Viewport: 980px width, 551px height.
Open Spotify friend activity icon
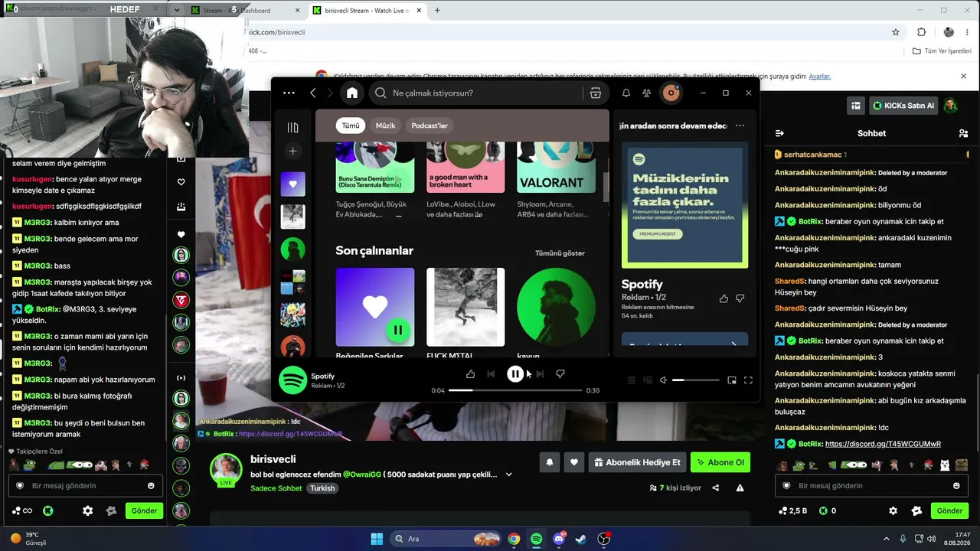647,93
